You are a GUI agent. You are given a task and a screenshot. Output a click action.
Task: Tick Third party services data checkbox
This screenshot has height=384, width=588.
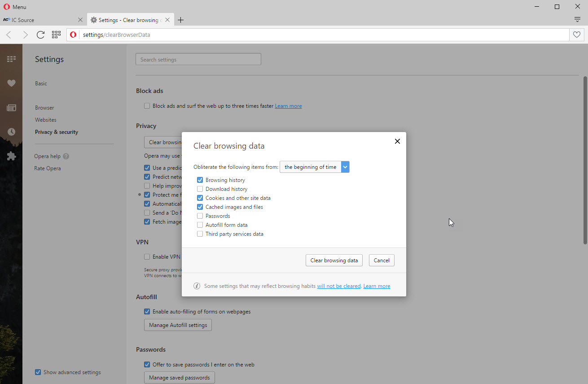200,234
